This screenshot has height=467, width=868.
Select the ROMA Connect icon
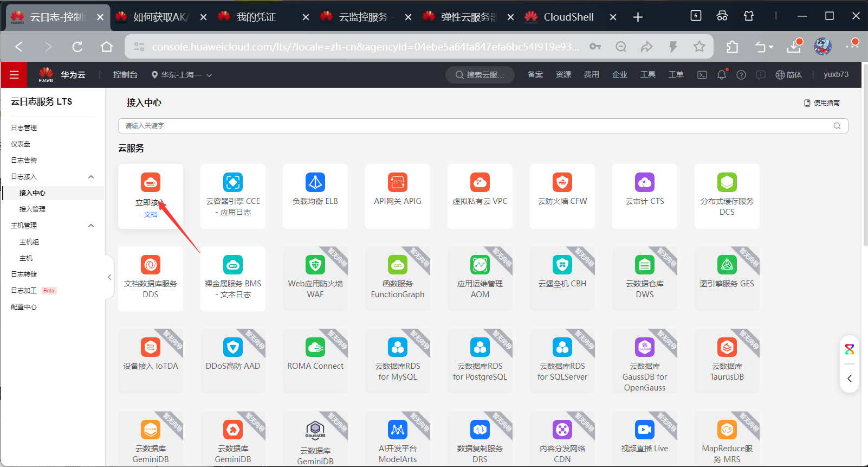click(315, 347)
